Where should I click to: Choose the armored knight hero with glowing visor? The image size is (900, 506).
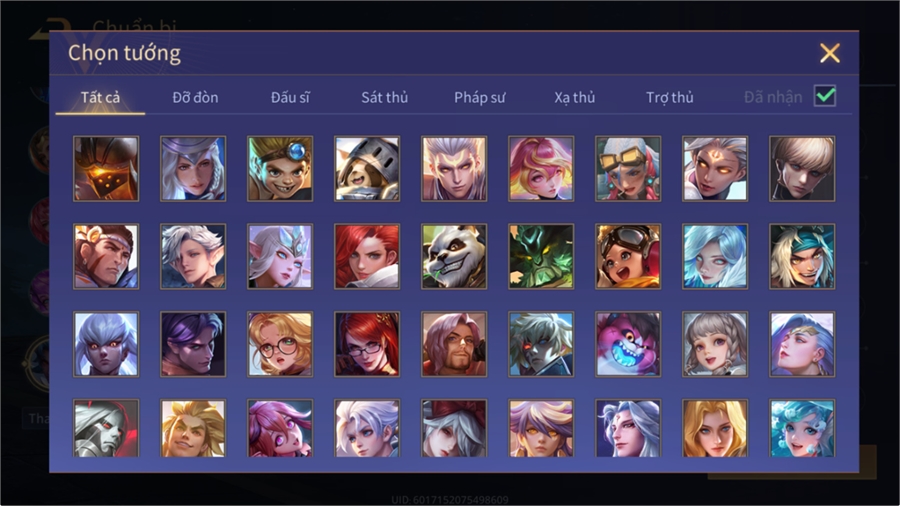click(106, 169)
